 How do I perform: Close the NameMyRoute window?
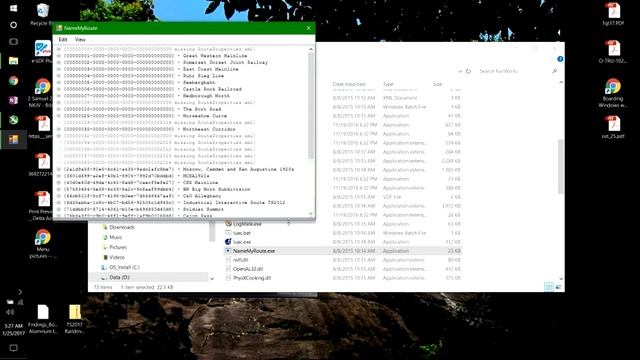pos(309,28)
